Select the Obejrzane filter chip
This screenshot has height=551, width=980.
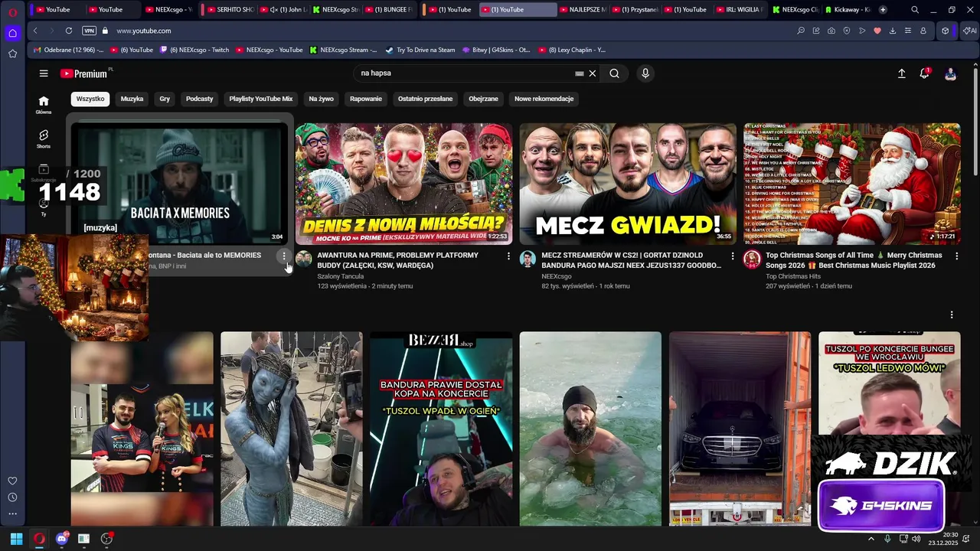click(483, 99)
